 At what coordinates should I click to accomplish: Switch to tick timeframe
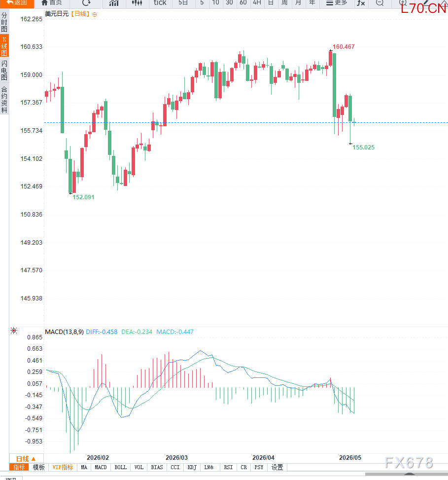click(x=160, y=3)
